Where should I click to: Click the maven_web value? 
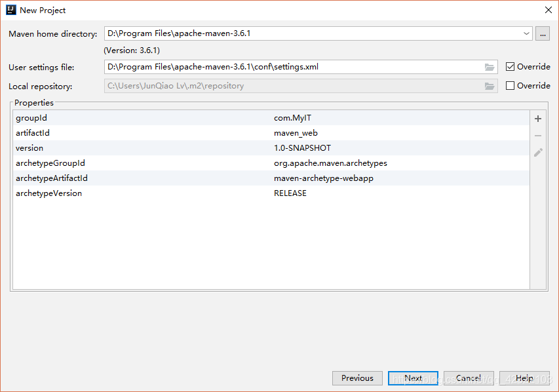pos(296,133)
